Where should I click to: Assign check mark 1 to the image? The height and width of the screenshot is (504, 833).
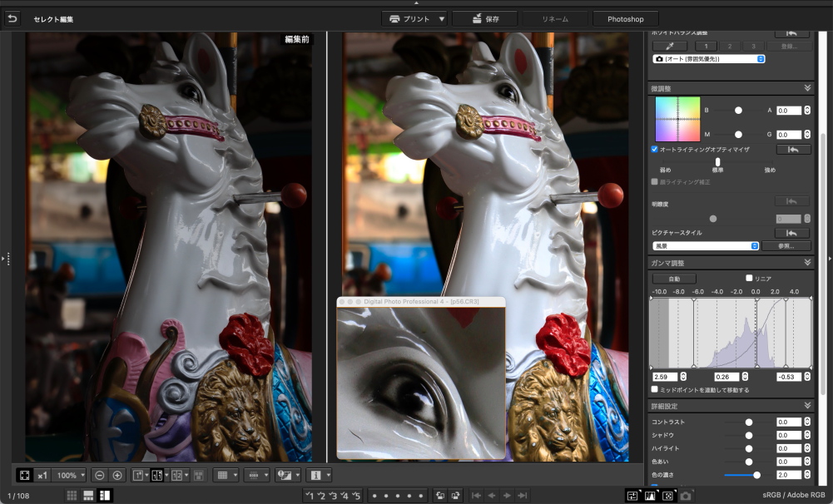click(x=310, y=496)
